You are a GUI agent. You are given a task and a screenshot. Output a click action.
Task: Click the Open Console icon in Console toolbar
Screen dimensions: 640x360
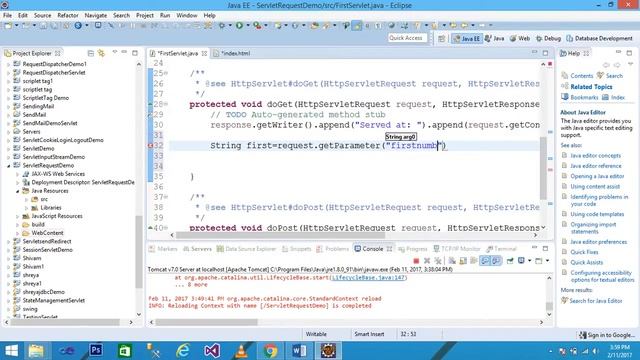538,260
